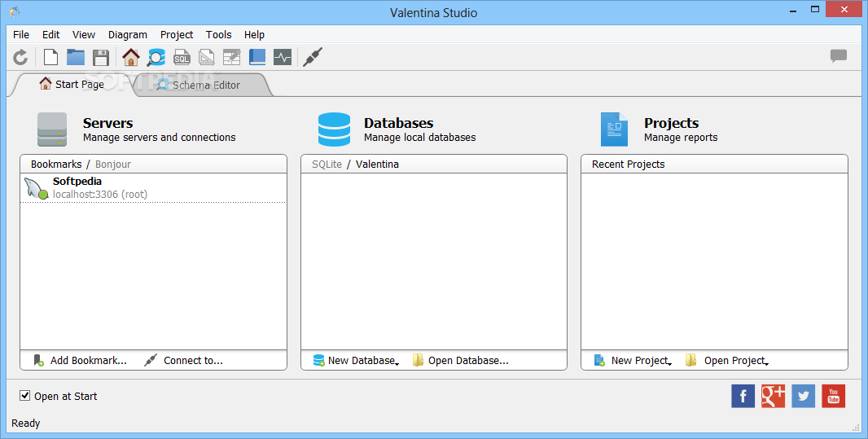
Task: Open the Google Plus icon
Action: [x=773, y=396]
